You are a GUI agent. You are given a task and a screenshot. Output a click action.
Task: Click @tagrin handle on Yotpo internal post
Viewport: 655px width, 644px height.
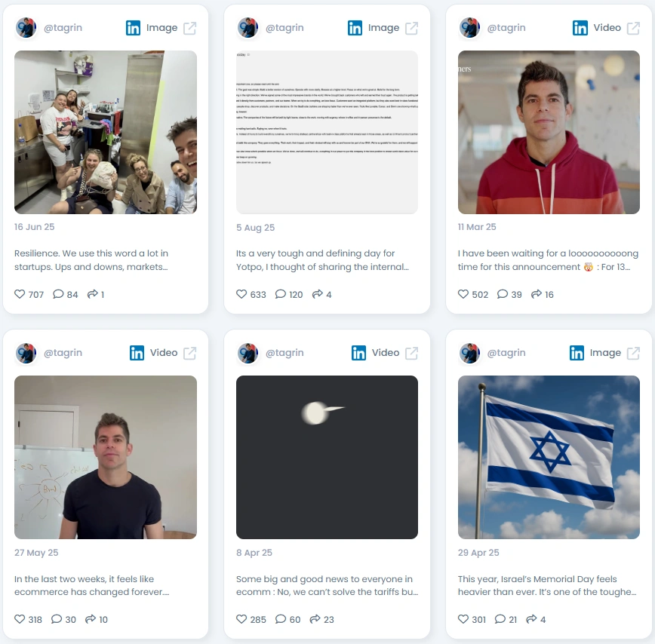(284, 28)
